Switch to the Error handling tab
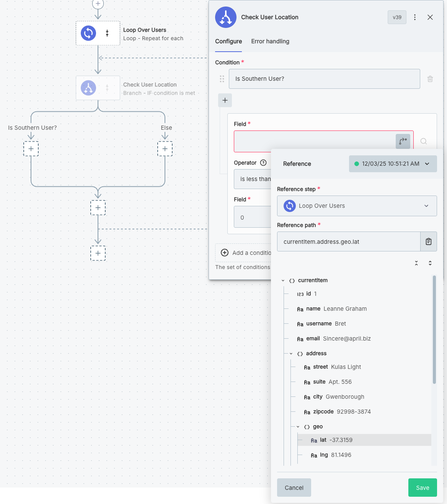This screenshot has height=504, width=447. tap(270, 41)
